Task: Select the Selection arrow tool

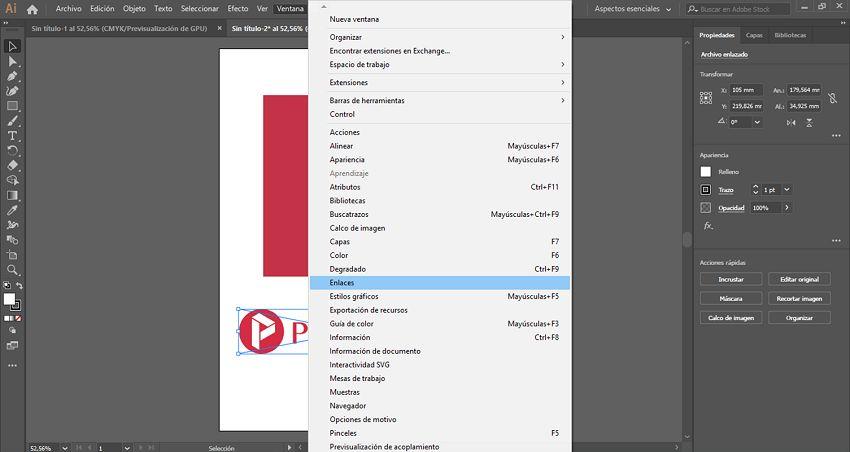Action: click(12, 47)
